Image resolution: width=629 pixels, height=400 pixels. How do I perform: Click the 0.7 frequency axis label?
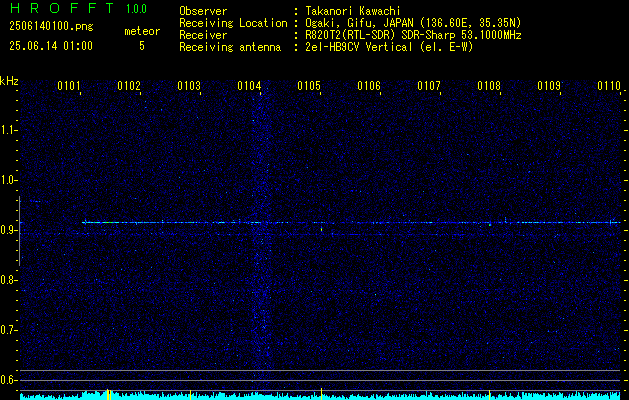point(7,330)
